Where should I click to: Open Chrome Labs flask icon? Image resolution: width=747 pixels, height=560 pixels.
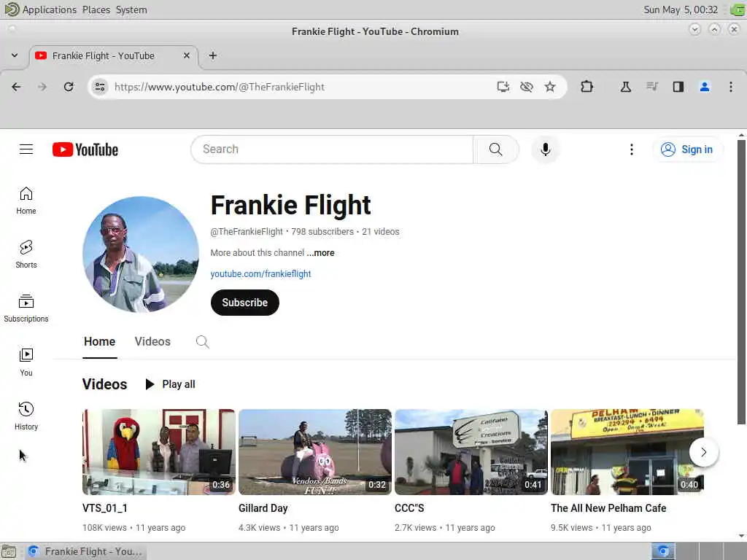click(x=625, y=87)
